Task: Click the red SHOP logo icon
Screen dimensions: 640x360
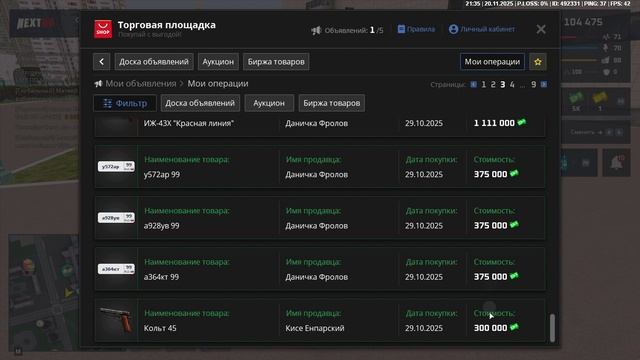Action: (103, 29)
